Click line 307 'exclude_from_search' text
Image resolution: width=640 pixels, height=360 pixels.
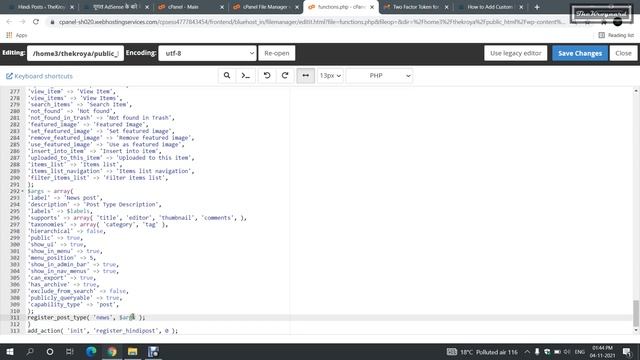[78, 291]
